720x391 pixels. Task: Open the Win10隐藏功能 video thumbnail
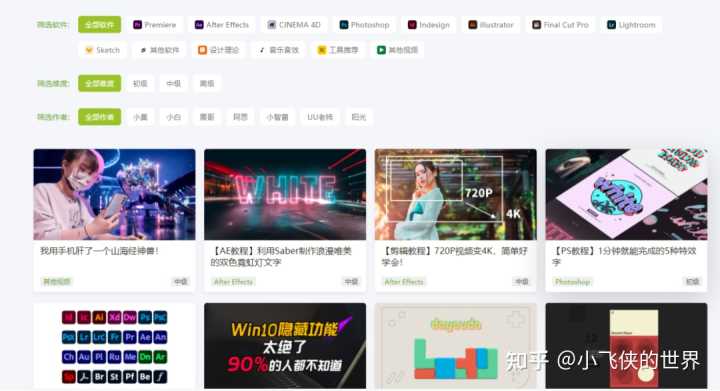pyautogui.click(x=285, y=346)
